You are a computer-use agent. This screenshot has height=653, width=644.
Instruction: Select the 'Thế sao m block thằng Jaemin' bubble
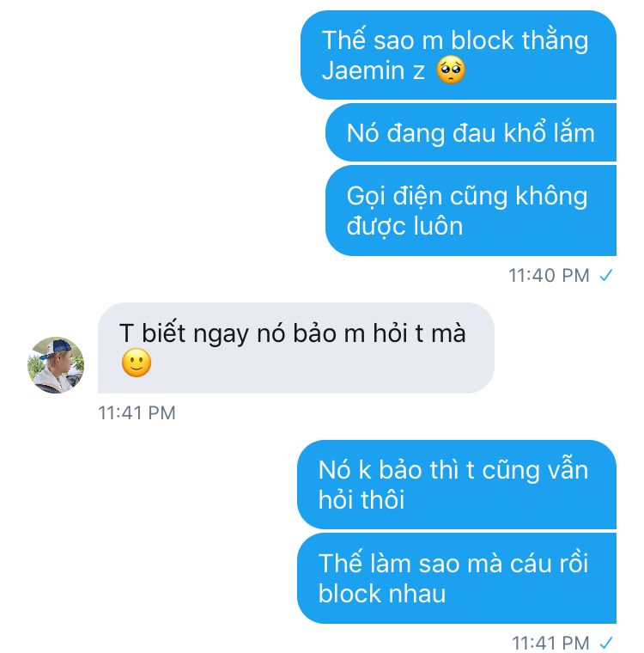[459, 55]
